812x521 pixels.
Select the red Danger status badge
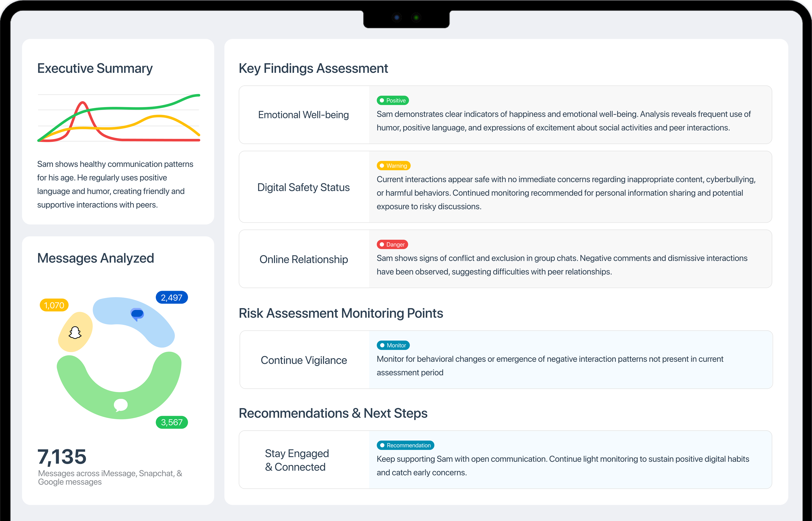pos(392,244)
